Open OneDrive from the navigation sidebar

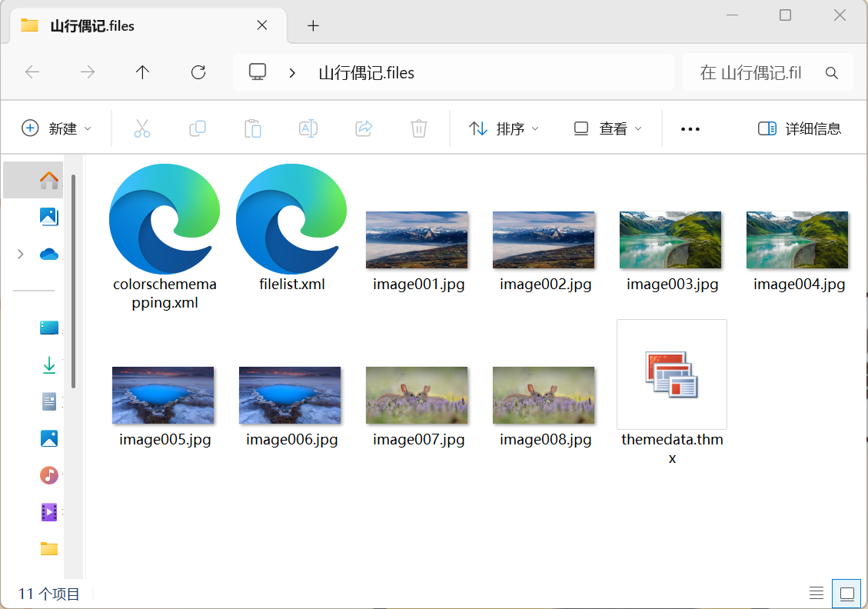tap(49, 253)
